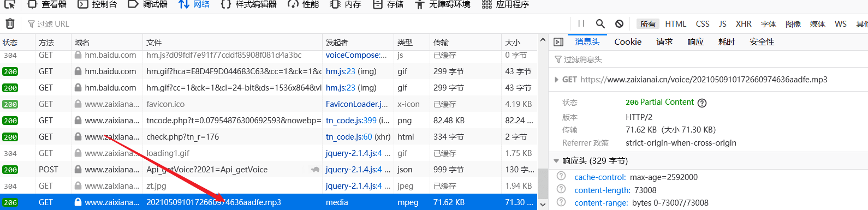Open help for 206 Partial Content status

pyautogui.click(x=702, y=103)
